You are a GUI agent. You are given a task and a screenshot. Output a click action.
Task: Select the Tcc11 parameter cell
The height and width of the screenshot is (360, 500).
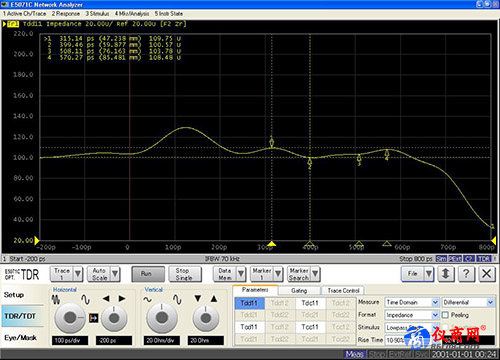(310, 327)
